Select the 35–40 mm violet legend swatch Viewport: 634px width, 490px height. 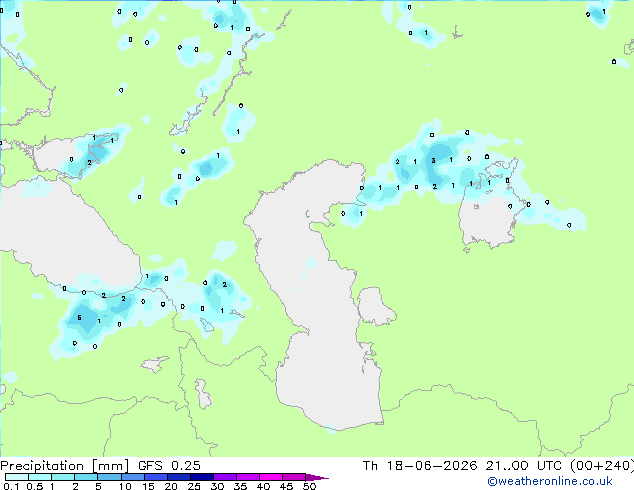coord(248,477)
